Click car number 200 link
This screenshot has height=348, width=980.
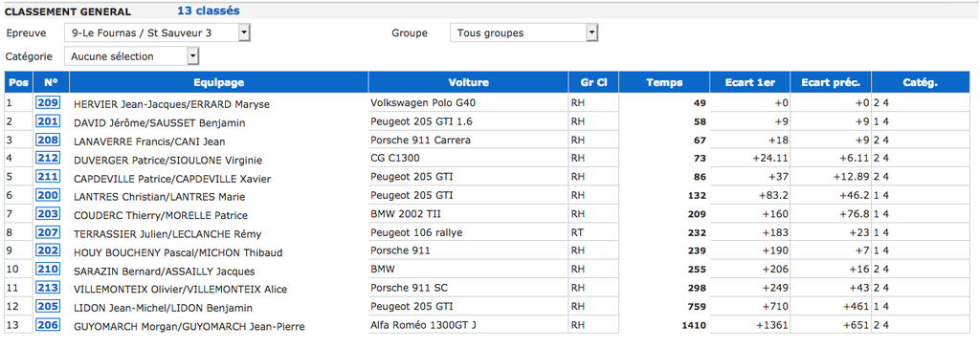coord(48,196)
